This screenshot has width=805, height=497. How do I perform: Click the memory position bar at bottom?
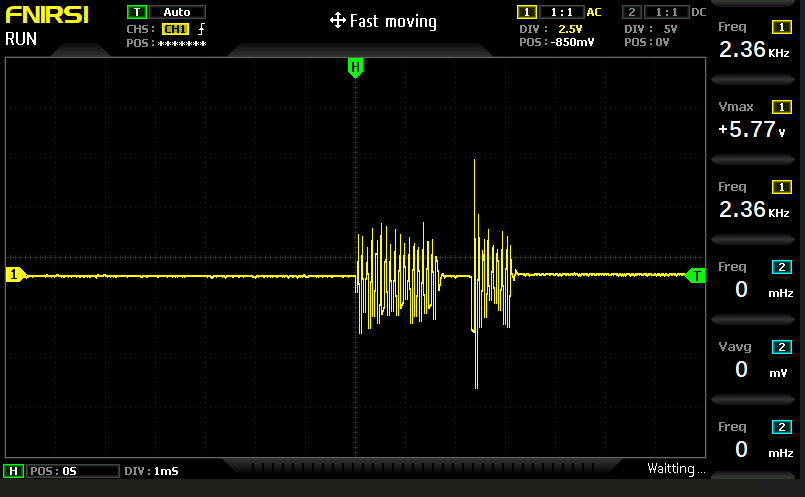pos(430,468)
